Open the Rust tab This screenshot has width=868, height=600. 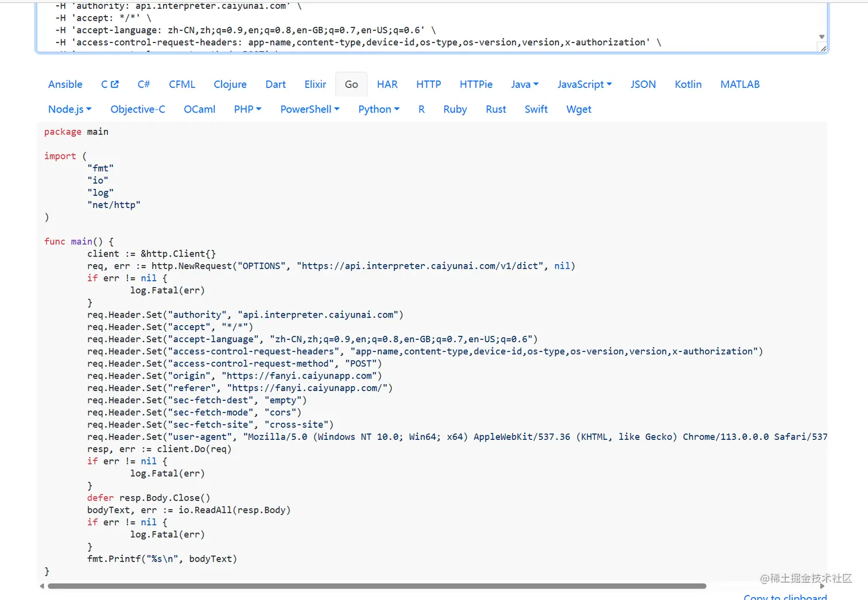pos(496,109)
